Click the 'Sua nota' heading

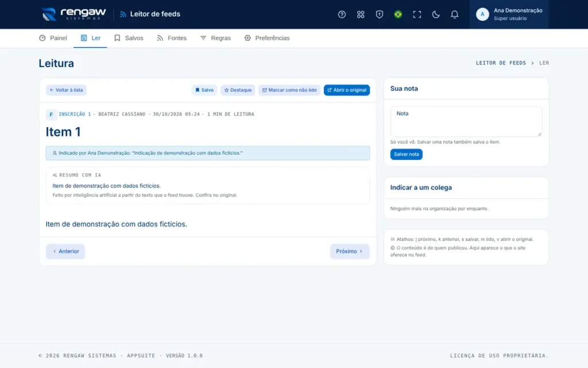[404, 89]
